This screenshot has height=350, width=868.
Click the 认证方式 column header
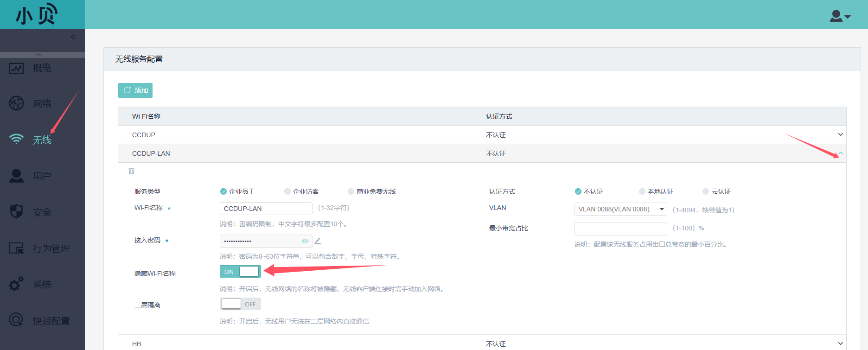[499, 116]
